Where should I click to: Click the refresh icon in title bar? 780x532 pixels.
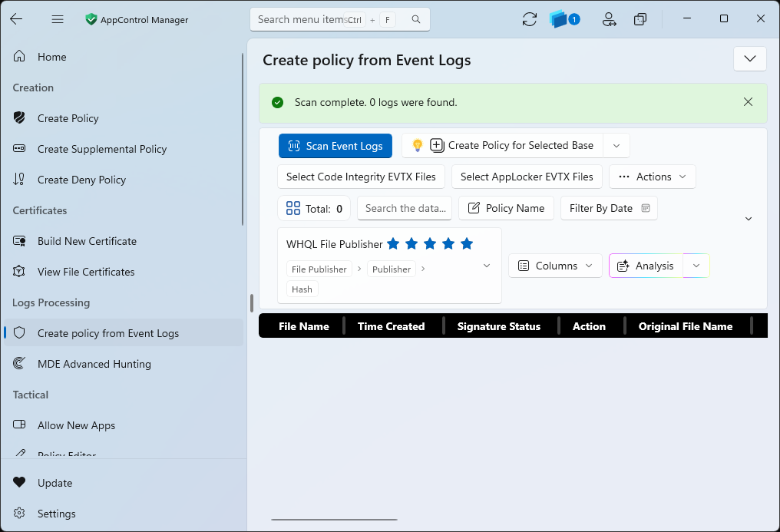529,19
